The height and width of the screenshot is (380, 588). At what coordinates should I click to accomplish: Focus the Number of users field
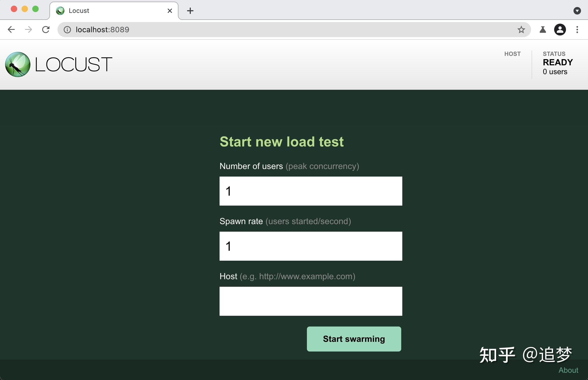[311, 191]
